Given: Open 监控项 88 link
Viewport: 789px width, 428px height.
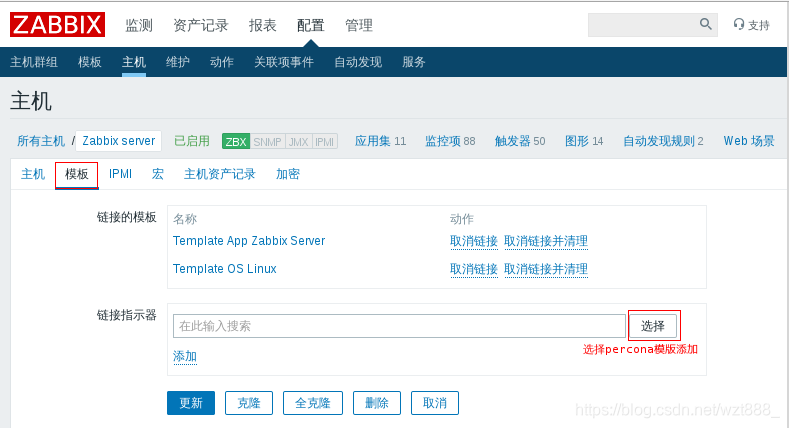Looking at the screenshot, I should pos(450,141).
